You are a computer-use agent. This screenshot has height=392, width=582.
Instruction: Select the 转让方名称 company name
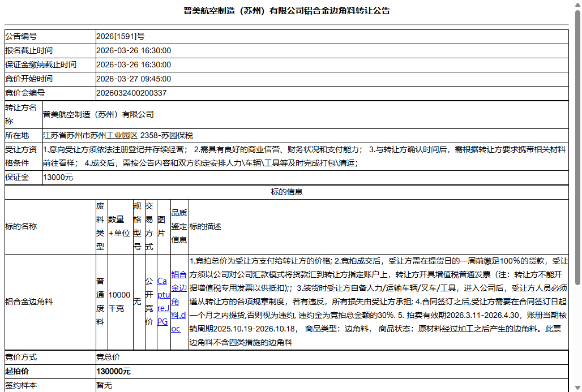pos(99,114)
